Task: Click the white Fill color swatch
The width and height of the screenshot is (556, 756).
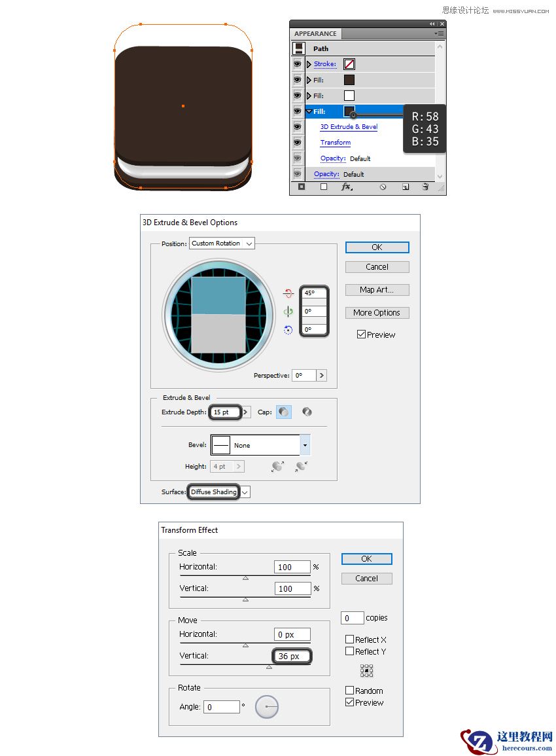Action: click(x=349, y=96)
